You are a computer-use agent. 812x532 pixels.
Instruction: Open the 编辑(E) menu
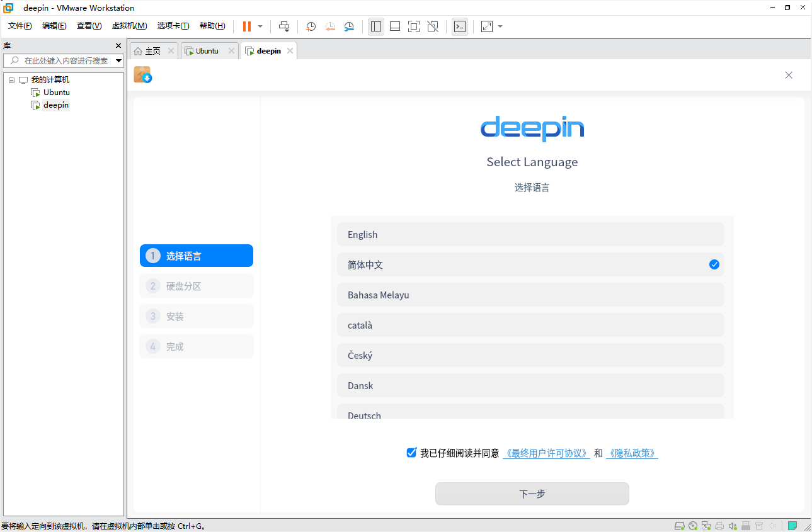(54, 26)
